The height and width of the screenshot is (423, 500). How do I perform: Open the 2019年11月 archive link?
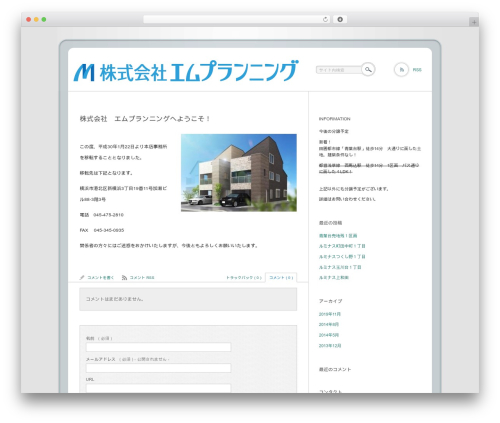(x=330, y=314)
